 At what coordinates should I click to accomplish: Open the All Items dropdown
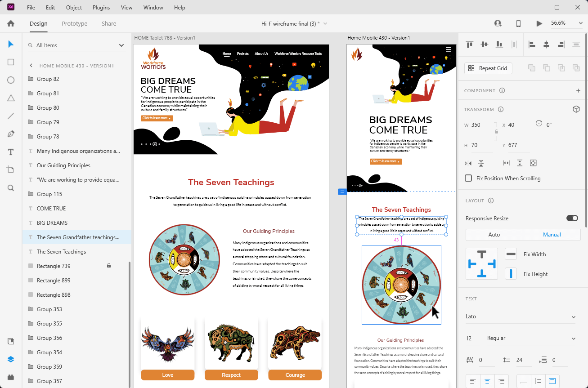tap(121, 45)
